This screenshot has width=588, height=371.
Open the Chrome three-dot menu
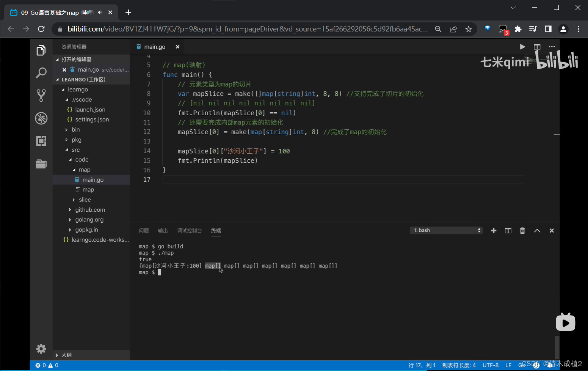coord(579,29)
